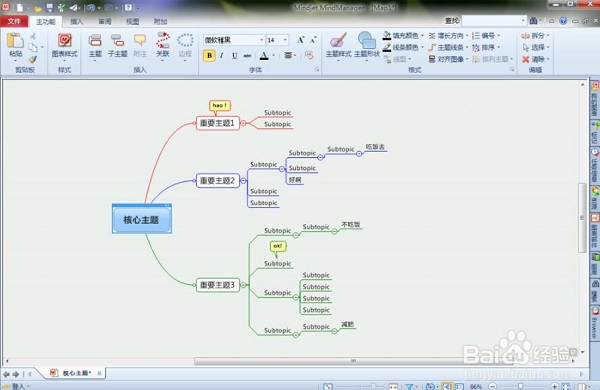Click the Copy icon in clipboard group

pyautogui.click(x=33, y=47)
